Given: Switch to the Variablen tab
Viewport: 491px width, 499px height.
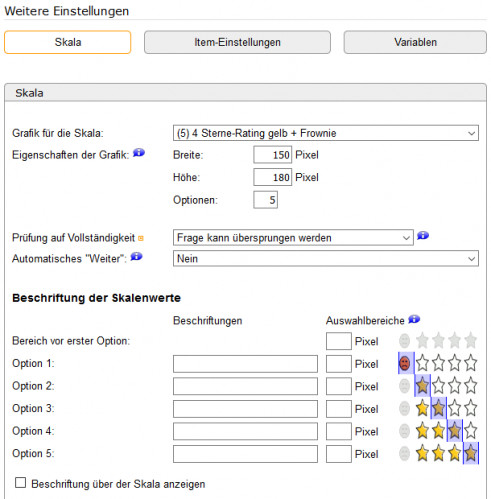Looking at the screenshot, I should [415, 42].
